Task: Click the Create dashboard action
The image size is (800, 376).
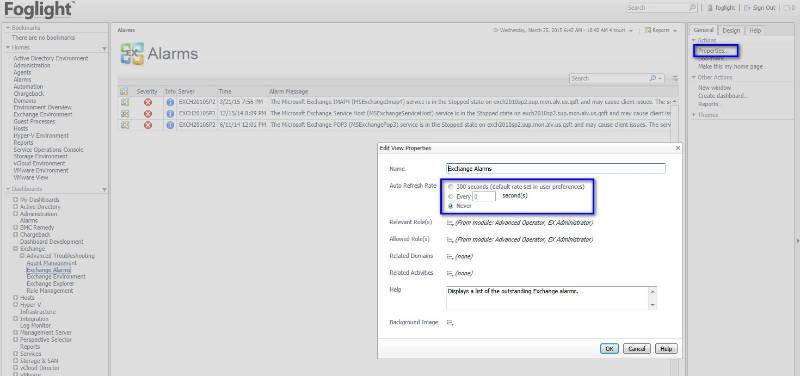Action: tap(723, 96)
